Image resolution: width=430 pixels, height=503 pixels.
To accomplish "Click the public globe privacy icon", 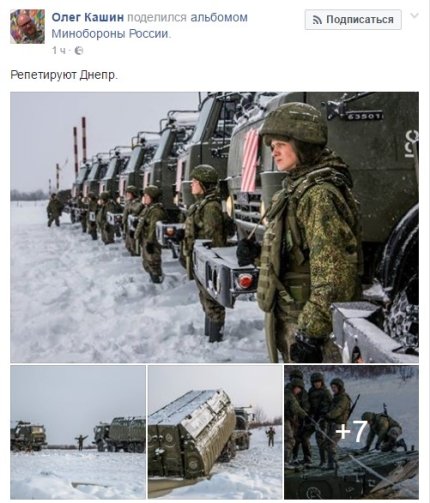I will (x=79, y=51).
